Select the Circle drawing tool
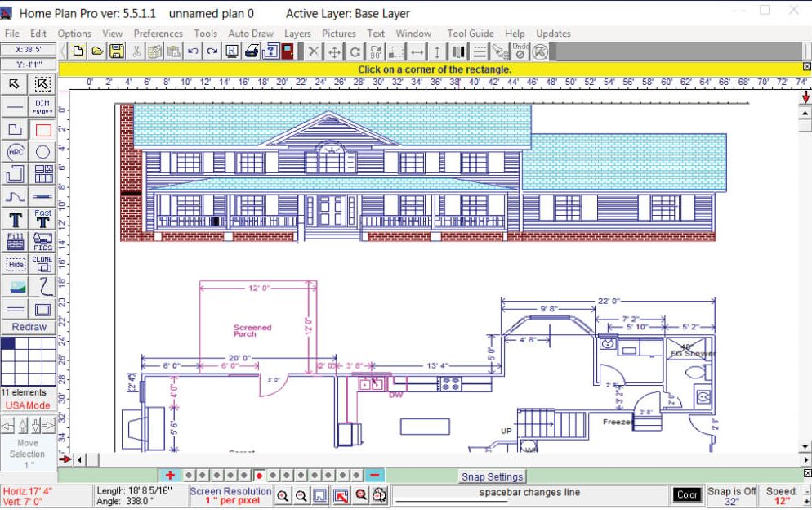The width and height of the screenshot is (812, 510). (42, 152)
